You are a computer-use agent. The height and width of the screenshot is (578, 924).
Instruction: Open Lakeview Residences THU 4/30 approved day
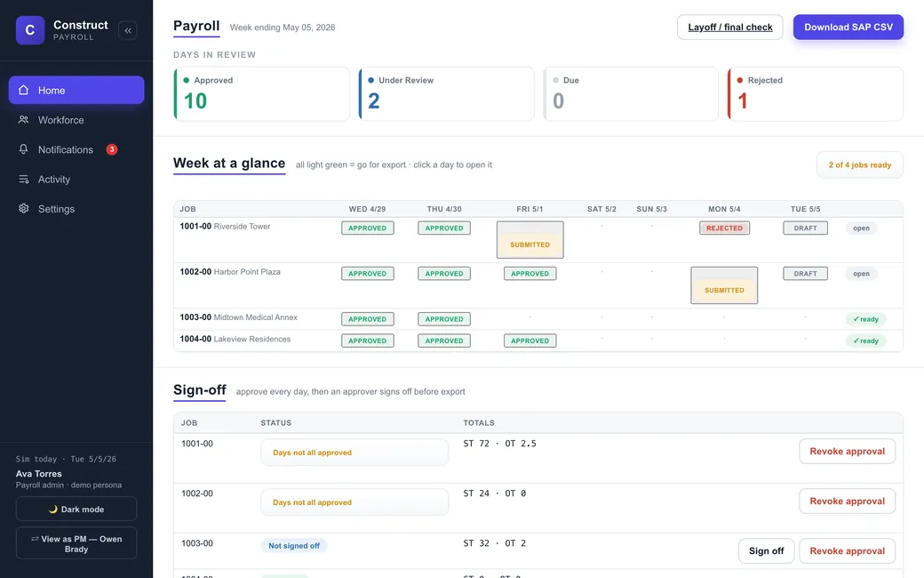444,341
